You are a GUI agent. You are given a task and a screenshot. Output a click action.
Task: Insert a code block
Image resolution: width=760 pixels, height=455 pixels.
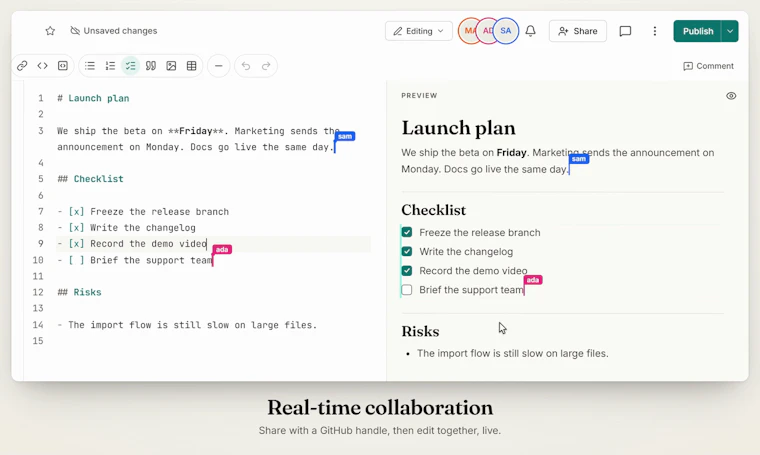coord(63,66)
